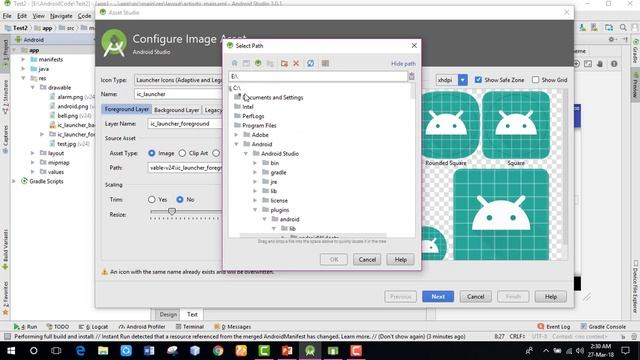Set Trim to Yes

tap(152, 200)
